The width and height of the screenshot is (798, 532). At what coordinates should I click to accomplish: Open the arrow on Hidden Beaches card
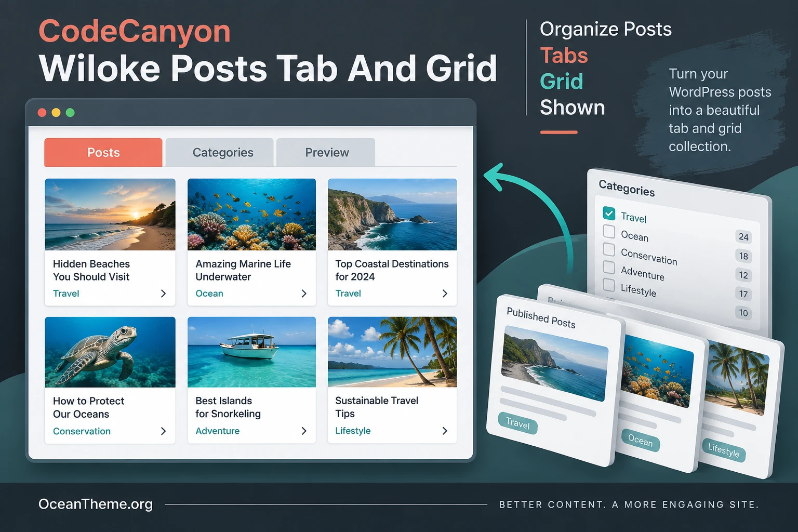coord(163,294)
